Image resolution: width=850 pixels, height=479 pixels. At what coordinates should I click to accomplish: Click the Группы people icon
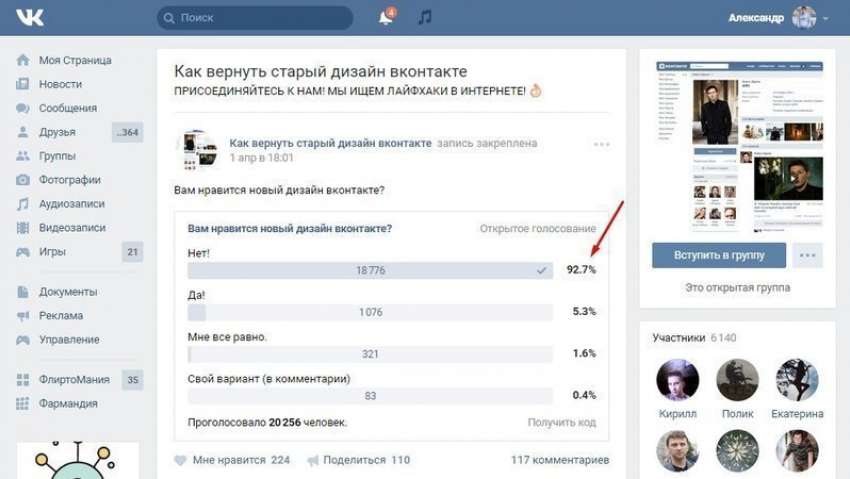23,156
